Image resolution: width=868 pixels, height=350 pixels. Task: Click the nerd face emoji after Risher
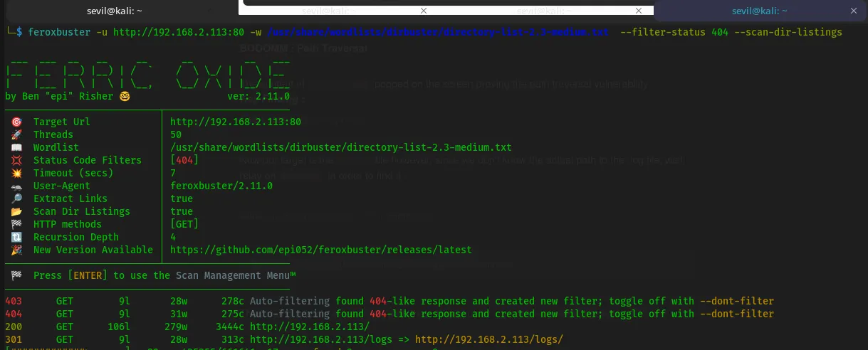125,96
